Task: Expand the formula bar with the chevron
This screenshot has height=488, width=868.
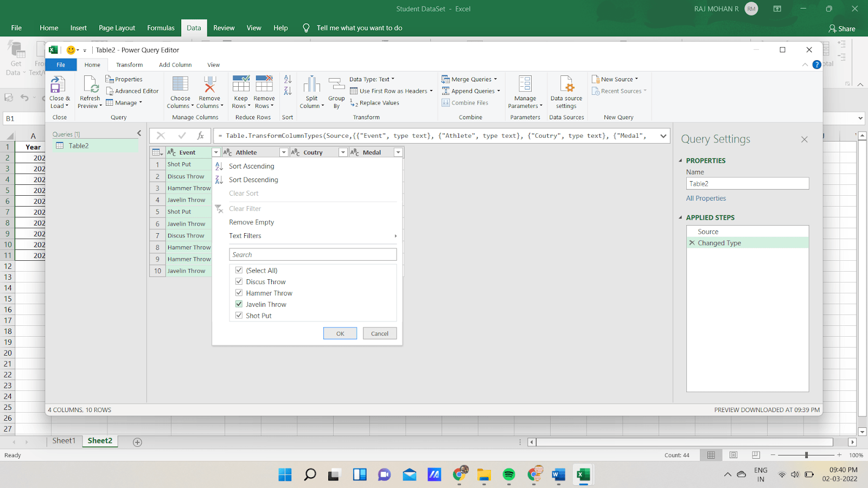Action: click(x=663, y=136)
